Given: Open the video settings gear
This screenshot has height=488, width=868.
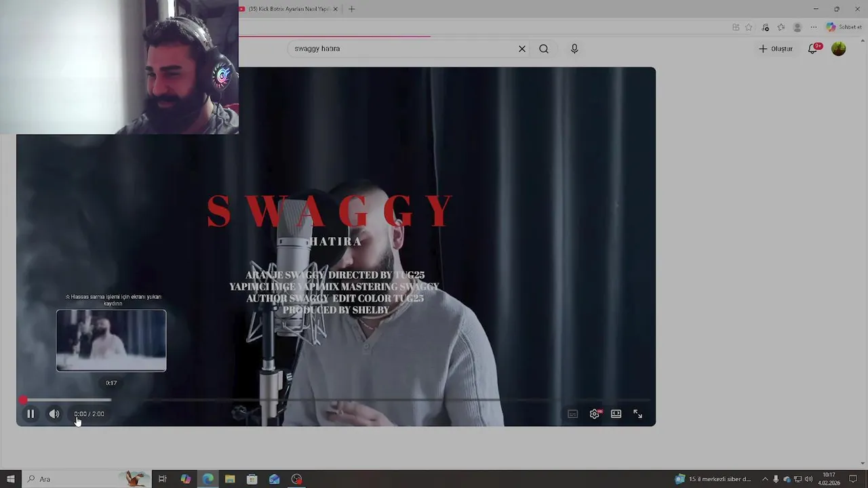Looking at the screenshot, I should pos(595,414).
